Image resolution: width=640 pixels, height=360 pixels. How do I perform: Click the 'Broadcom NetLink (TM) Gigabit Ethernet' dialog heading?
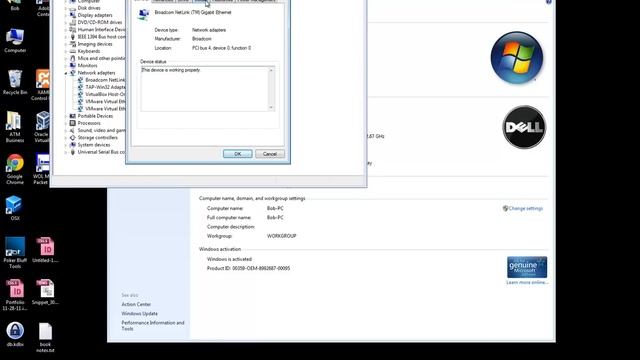click(193, 12)
